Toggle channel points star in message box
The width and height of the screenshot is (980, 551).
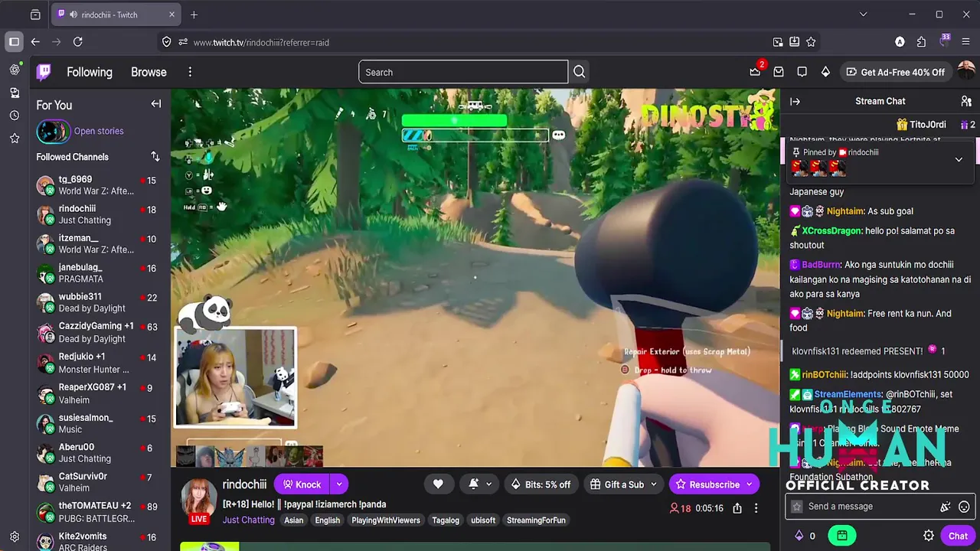coord(797,507)
